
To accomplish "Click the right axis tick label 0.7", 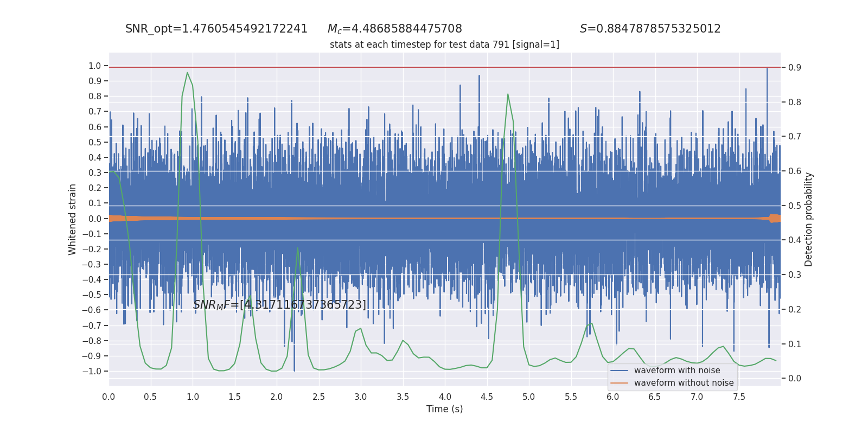I will 795,136.
